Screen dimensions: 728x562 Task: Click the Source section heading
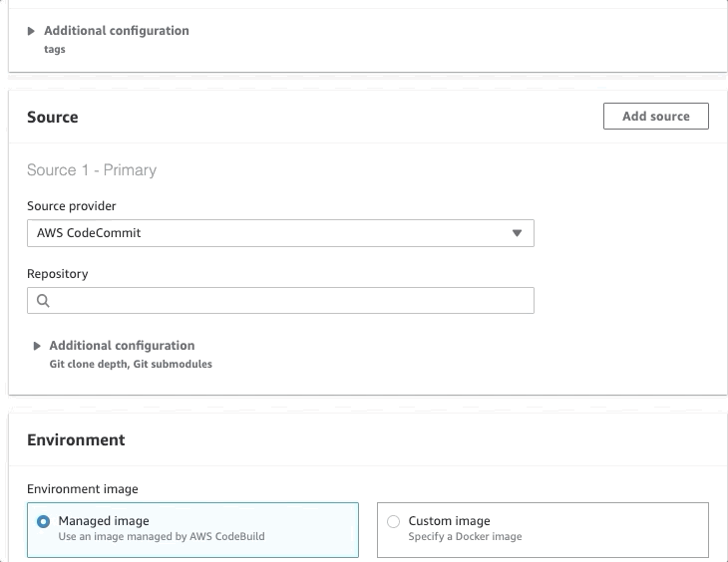coord(53,117)
